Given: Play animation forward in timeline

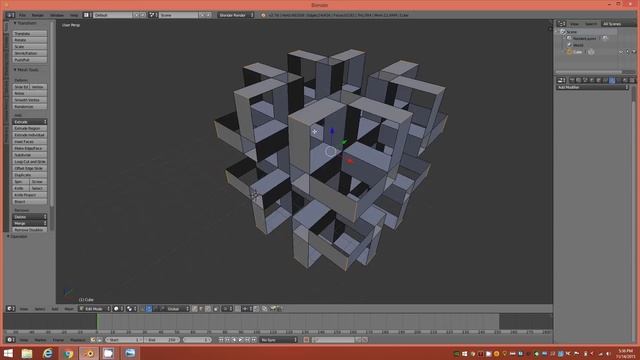Looking at the screenshot, I should (241, 340).
